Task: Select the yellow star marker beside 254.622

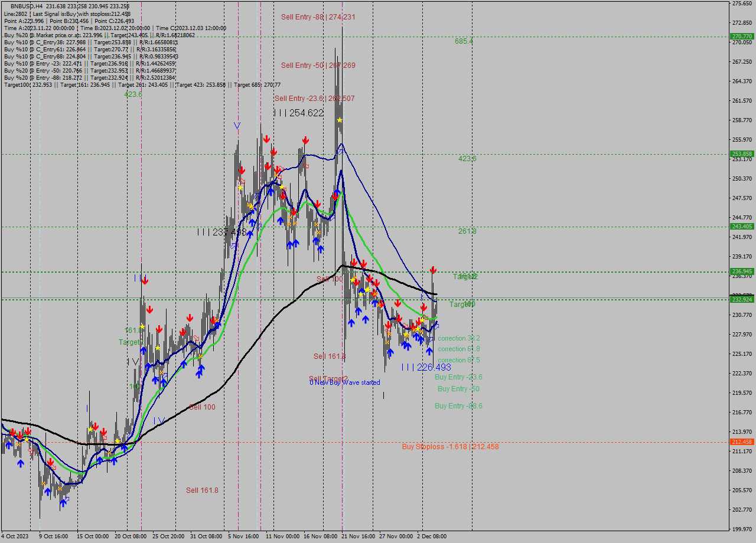Action: 339,120
